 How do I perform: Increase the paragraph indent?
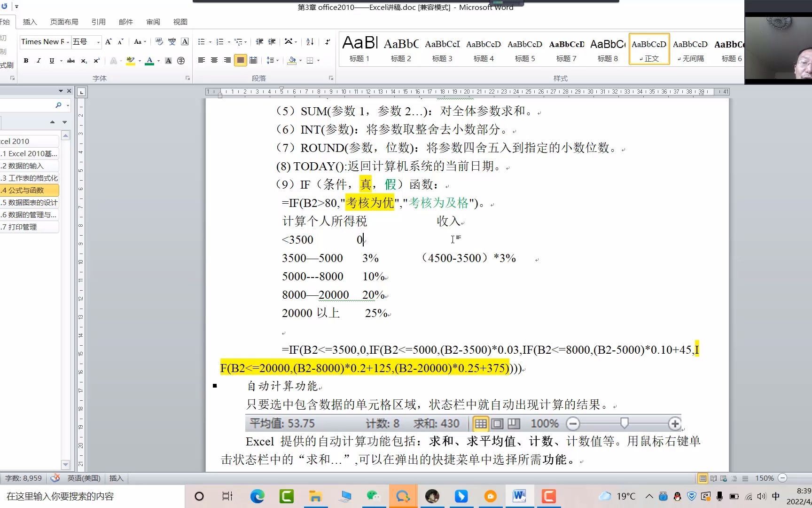[272, 42]
